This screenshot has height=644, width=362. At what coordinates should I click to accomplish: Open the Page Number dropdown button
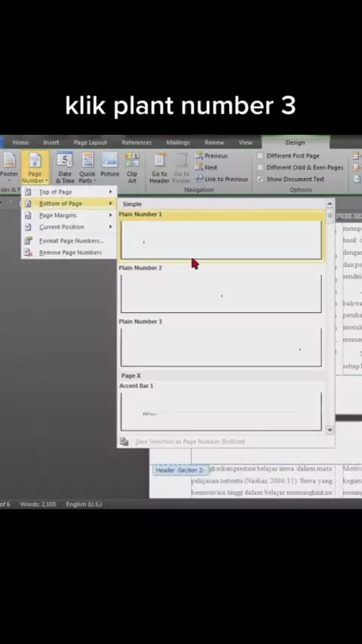coord(35,167)
